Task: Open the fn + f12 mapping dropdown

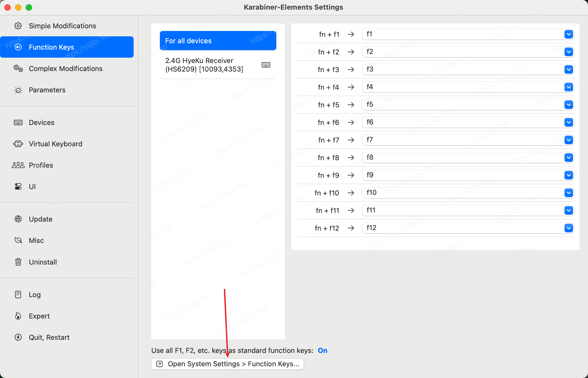Action: tap(568, 228)
